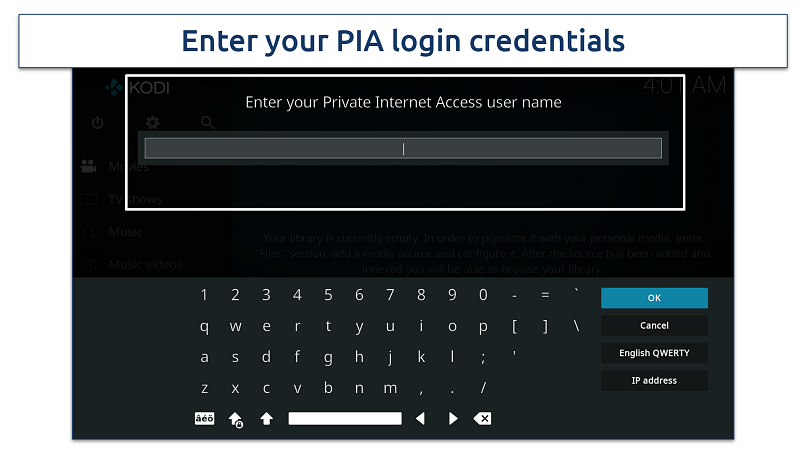Select the IP address input mode

coord(654,381)
